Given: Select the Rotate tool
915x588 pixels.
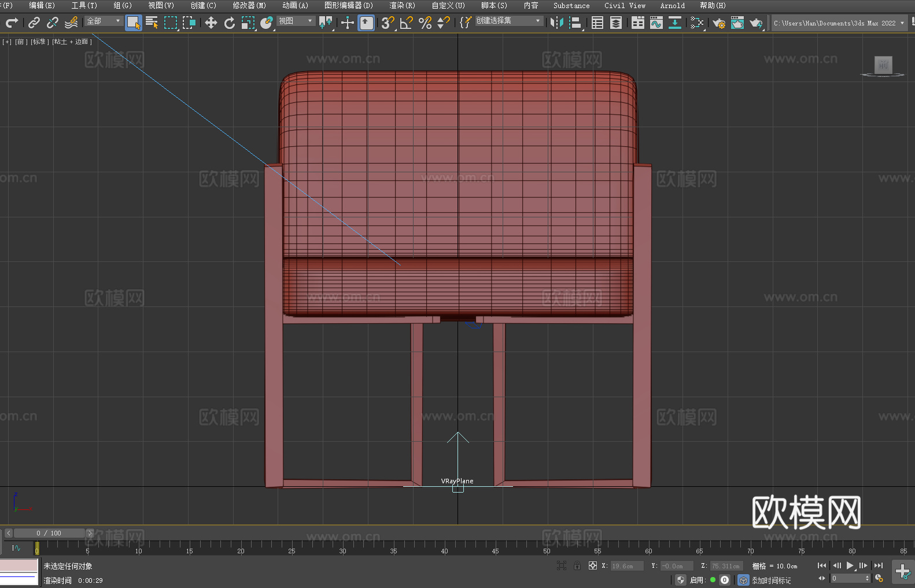Looking at the screenshot, I should pyautogui.click(x=230, y=23).
